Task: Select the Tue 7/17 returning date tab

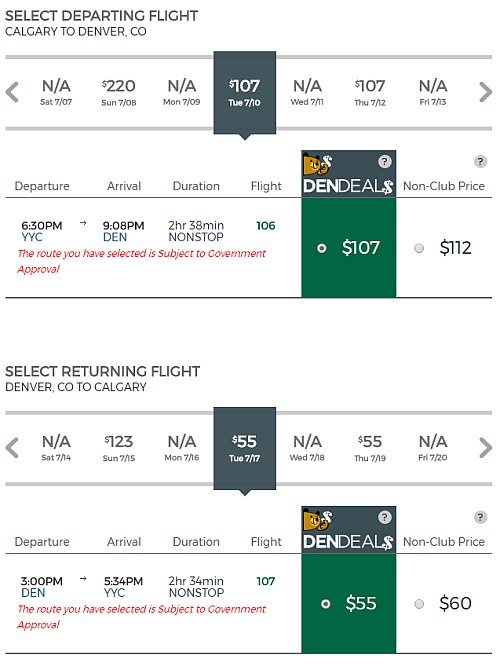Action: coord(245,449)
